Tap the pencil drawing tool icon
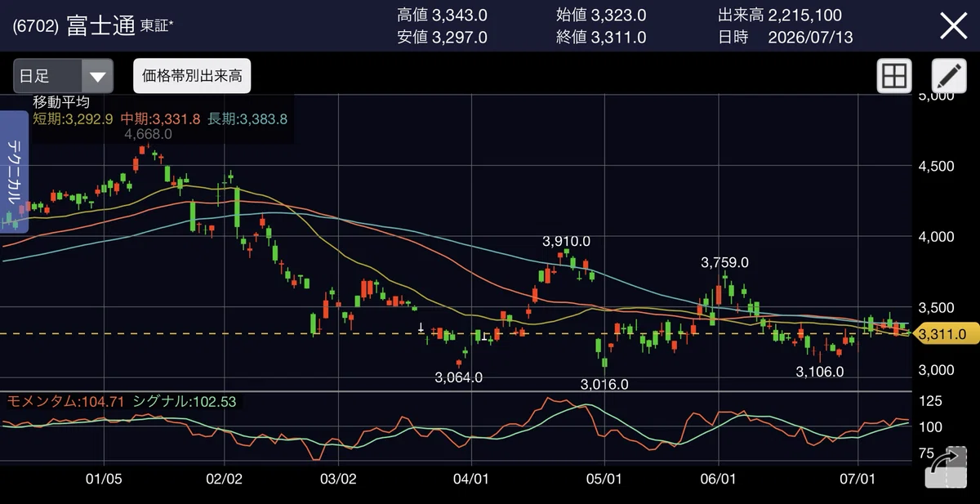Viewport: 980px width, 504px height. pos(948,76)
